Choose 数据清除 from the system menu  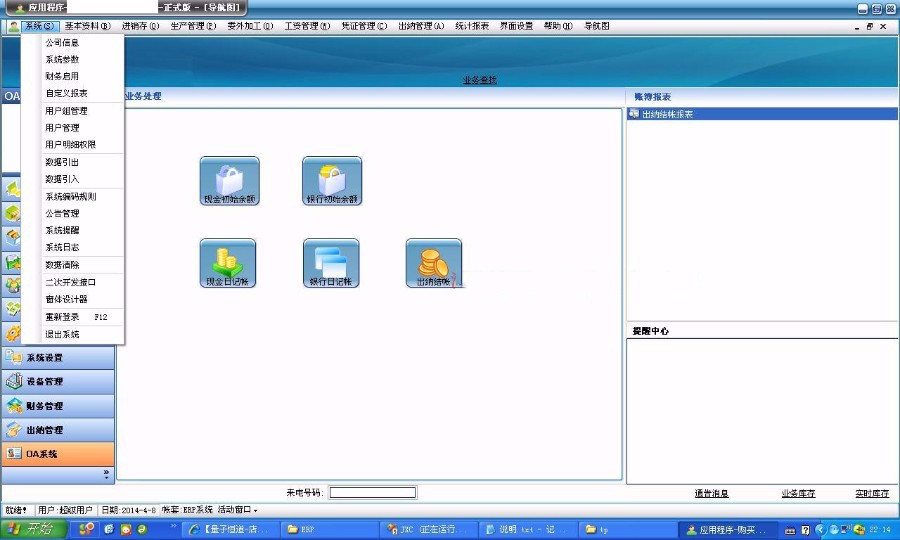[x=73, y=265]
